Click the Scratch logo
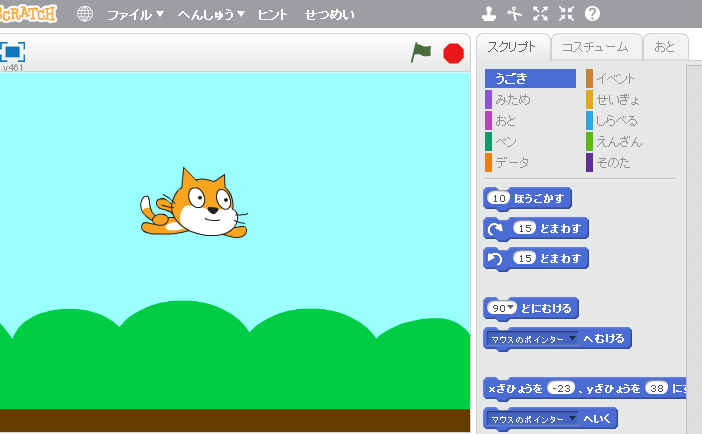The image size is (702, 434). [28, 14]
